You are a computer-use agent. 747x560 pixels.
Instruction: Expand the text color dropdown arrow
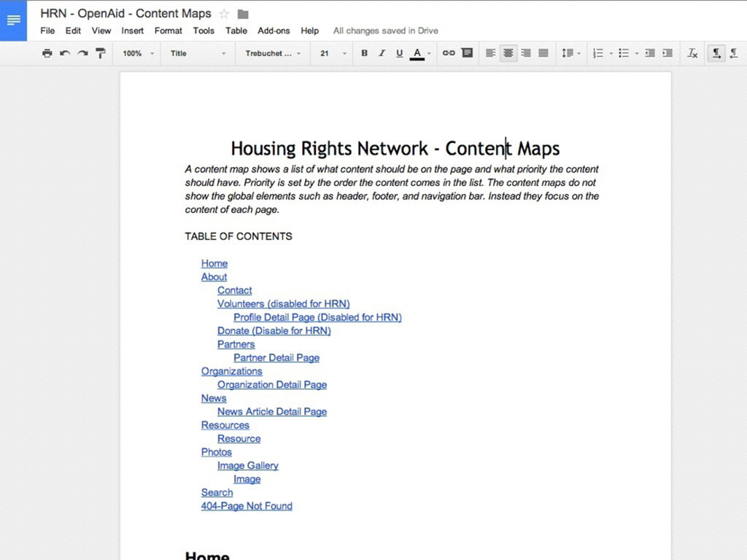point(429,53)
